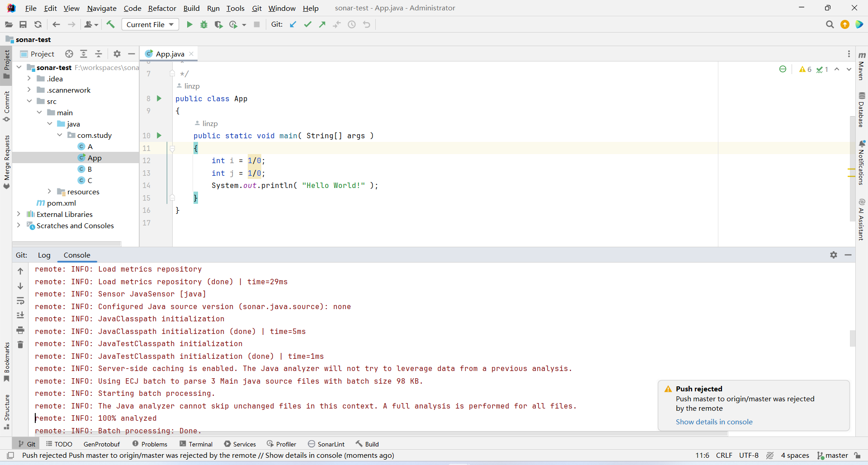Start debugging with the bug icon
Screen dimensions: 868x465
[x=204, y=24]
